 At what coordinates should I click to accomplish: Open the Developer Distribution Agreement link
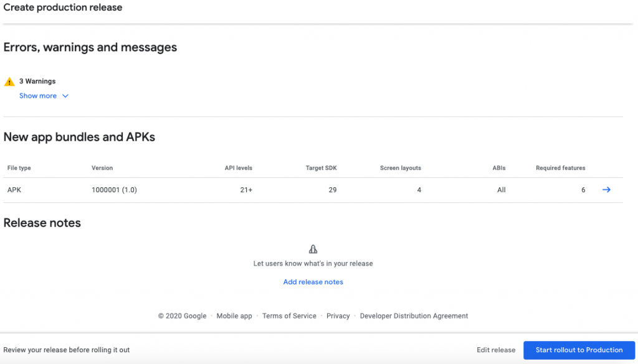coord(414,316)
